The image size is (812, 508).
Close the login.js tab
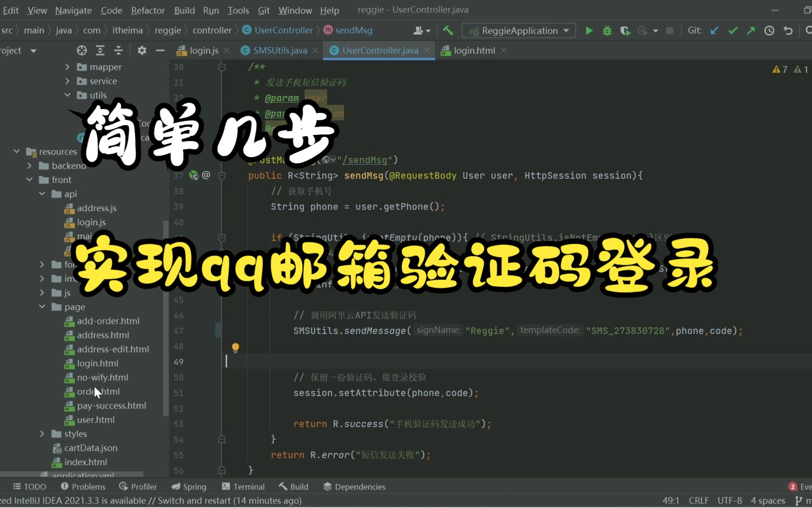(x=226, y=50)
